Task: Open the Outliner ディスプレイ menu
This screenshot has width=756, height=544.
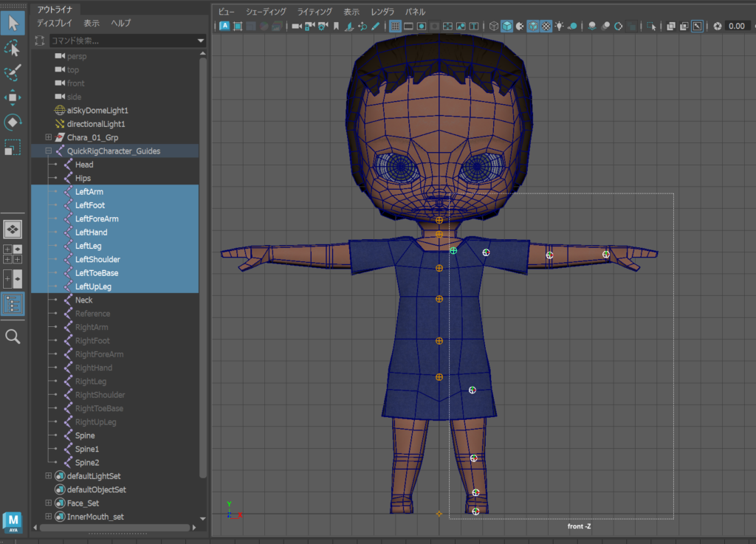Action: coord(55,24)
